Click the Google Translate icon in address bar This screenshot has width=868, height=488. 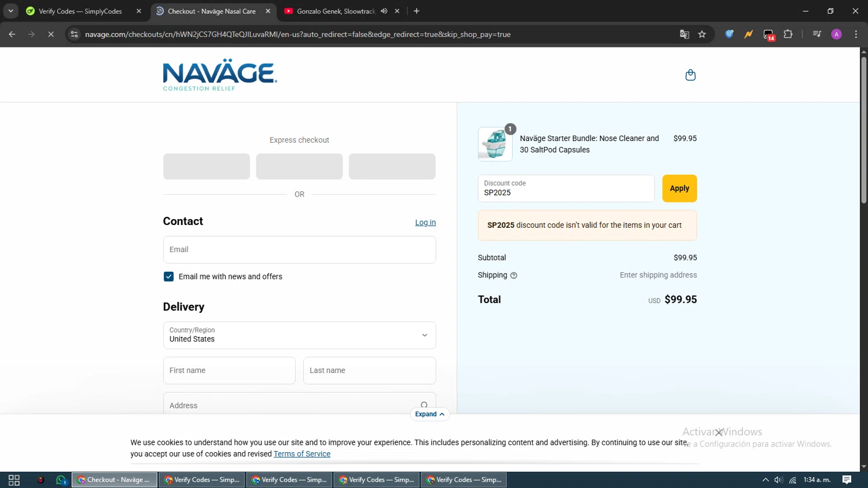[x=685, y=35]
